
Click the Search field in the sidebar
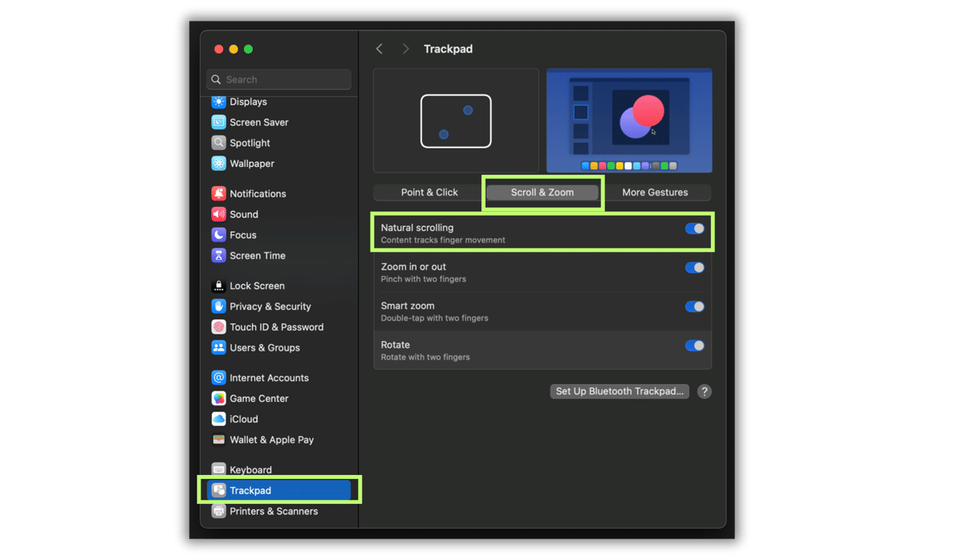(x=278, y=79)
